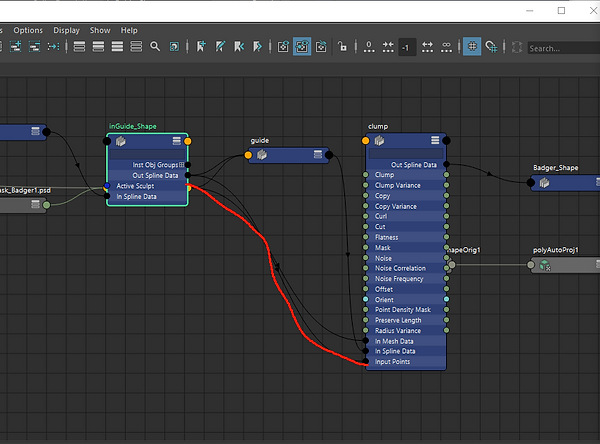
Task: Open the Help menu
Action: point(129,30)
